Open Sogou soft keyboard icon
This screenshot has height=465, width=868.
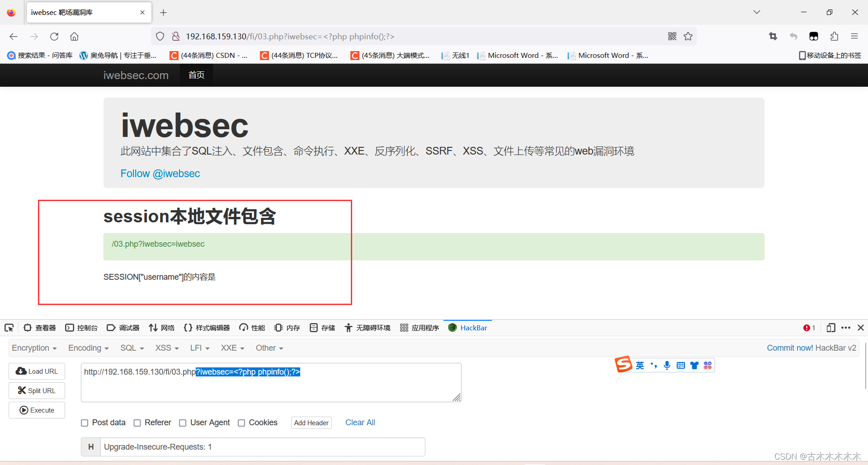click(x=680, y=365)
